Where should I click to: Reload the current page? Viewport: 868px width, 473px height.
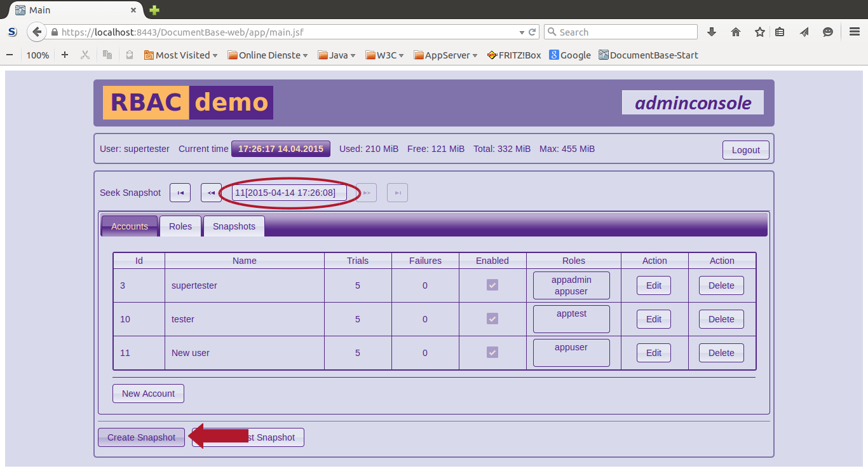point(532,32)
